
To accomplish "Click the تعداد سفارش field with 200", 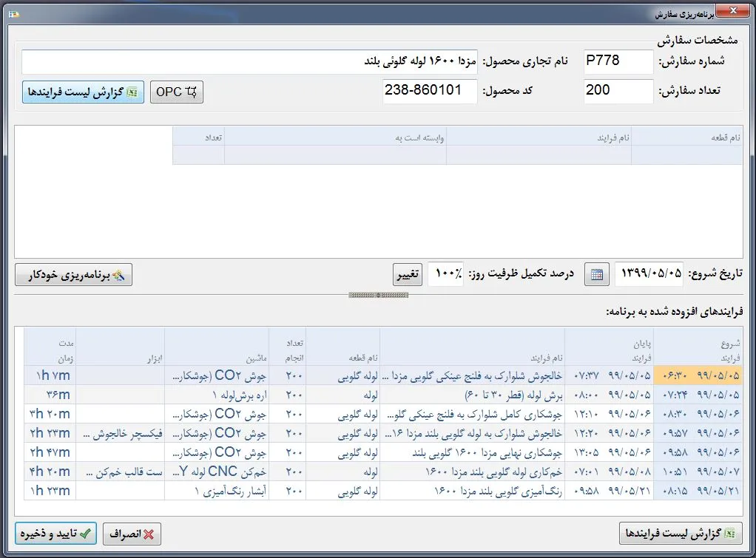I will tap(618, 92).
